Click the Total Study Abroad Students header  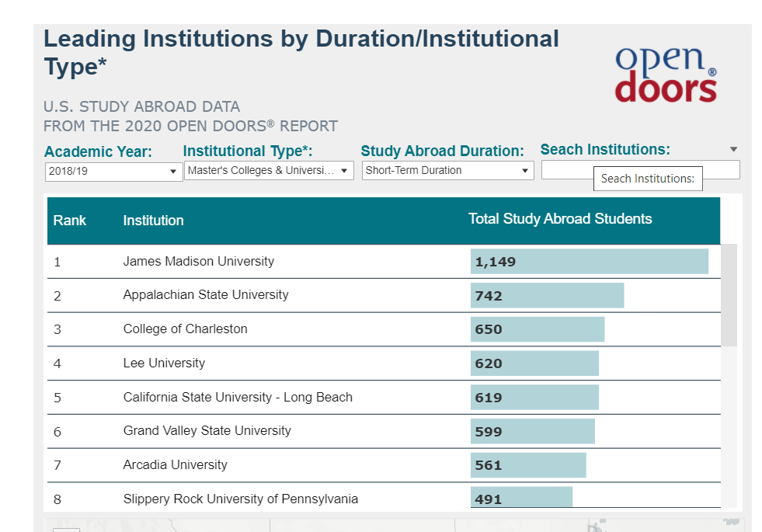(x=560, y=219)
